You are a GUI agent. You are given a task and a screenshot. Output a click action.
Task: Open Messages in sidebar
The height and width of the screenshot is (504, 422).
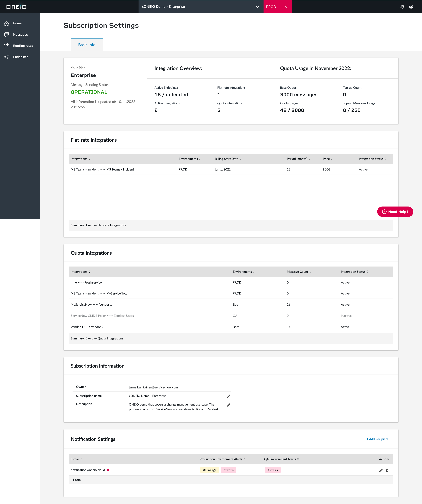(20, 35)
